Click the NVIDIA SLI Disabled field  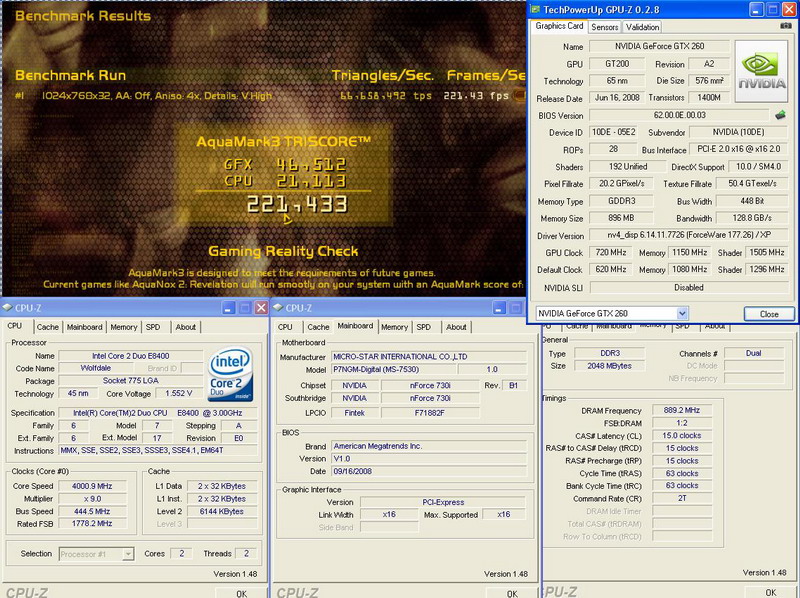coord(689,287)
